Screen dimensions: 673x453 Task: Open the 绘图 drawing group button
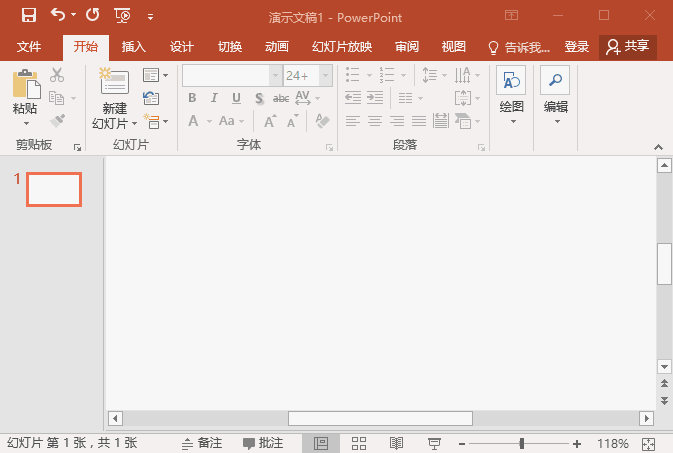click(511, 95)
